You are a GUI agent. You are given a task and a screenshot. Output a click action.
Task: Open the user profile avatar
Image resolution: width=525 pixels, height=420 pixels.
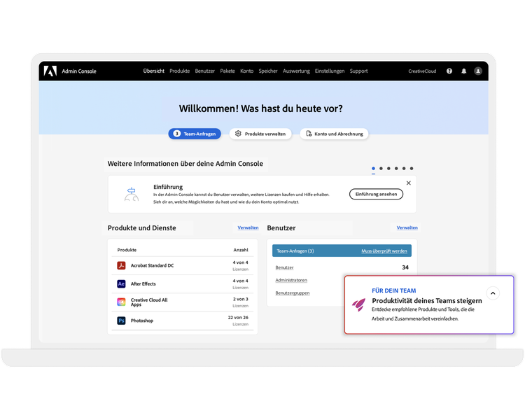coord(478,71)
